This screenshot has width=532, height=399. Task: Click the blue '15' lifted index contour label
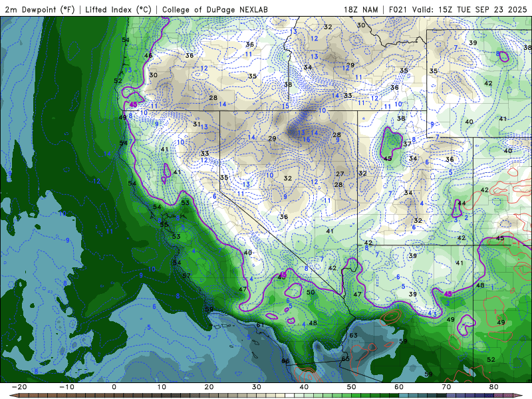pyautogui.click(x=286, y=106)
